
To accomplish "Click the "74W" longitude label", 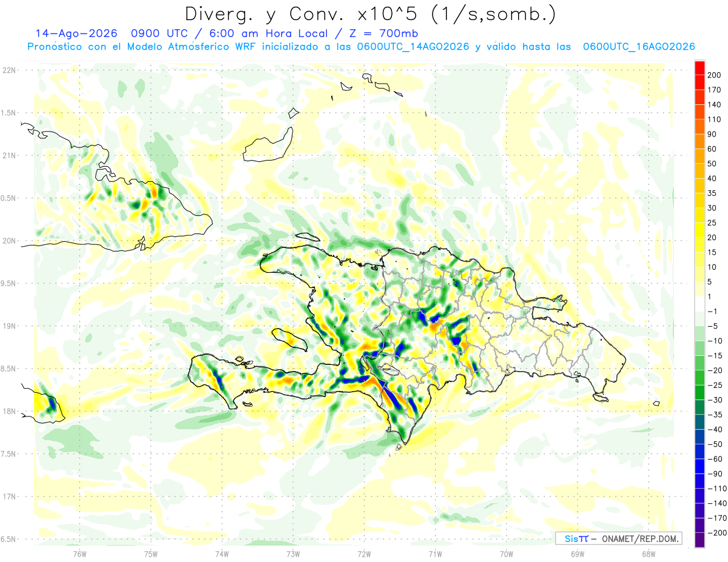I will coord(222,553).
